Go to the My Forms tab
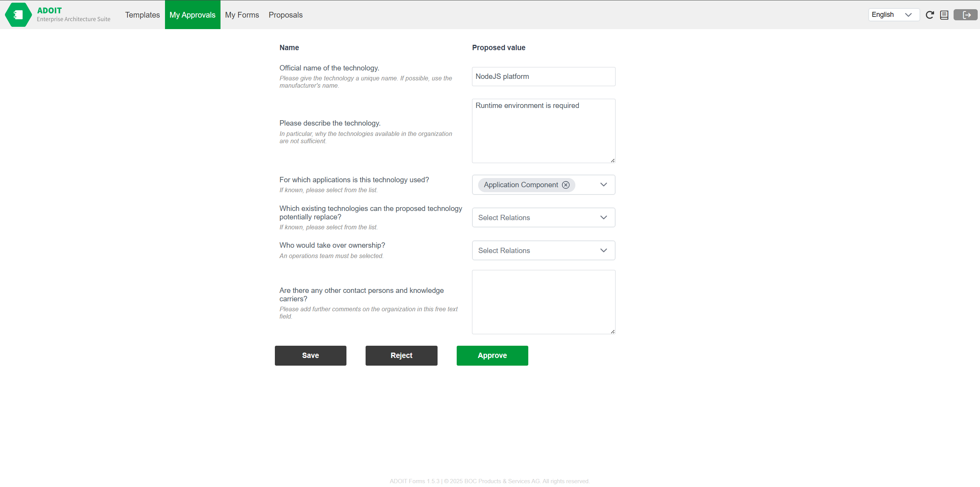The height and width of the screenshot is (487, 980). (242, 15)
